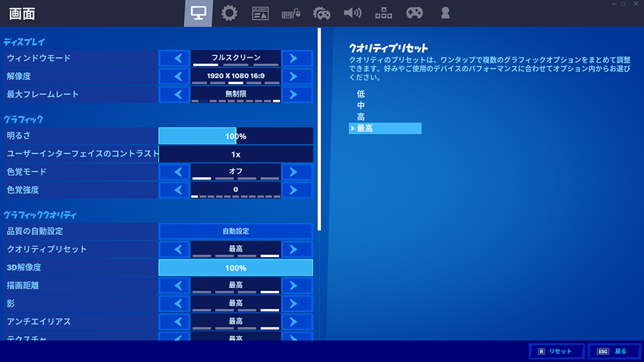
Task: Click the クオリティプリセット description heading
Action: click(389, 48)
